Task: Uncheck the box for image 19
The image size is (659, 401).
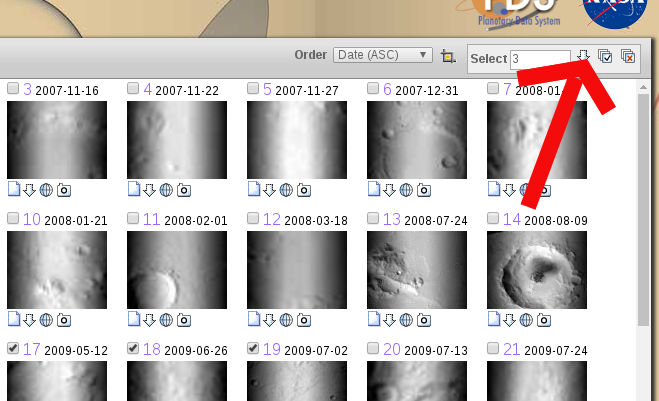Action: [253, 348]
